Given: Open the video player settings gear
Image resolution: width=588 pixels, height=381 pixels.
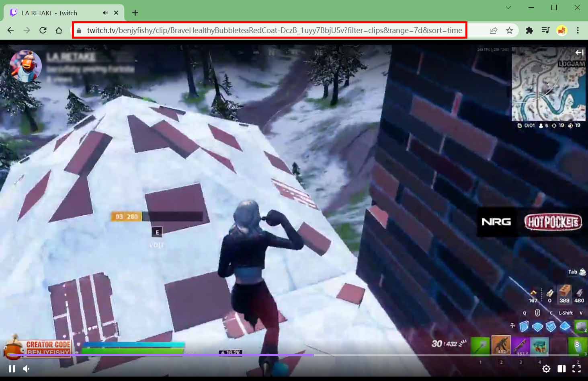Looking at the screenshot, I should pyautogui.click(x=546, y=369).
